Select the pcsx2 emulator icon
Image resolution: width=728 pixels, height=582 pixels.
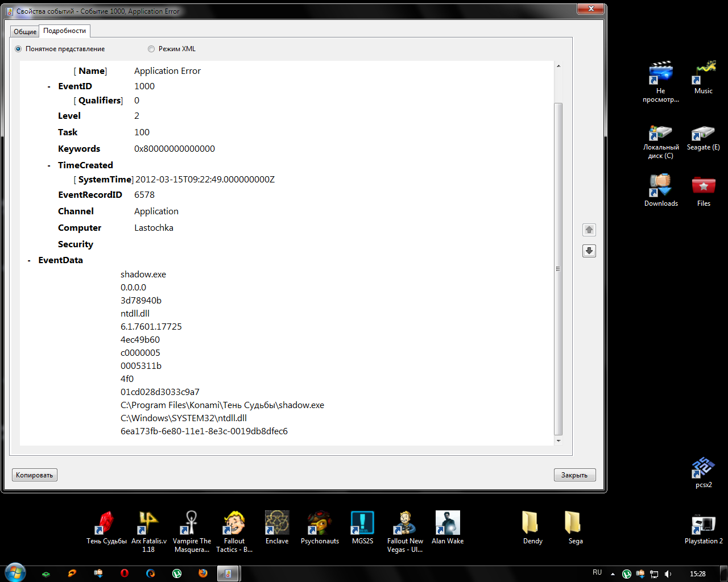(704, 472)
